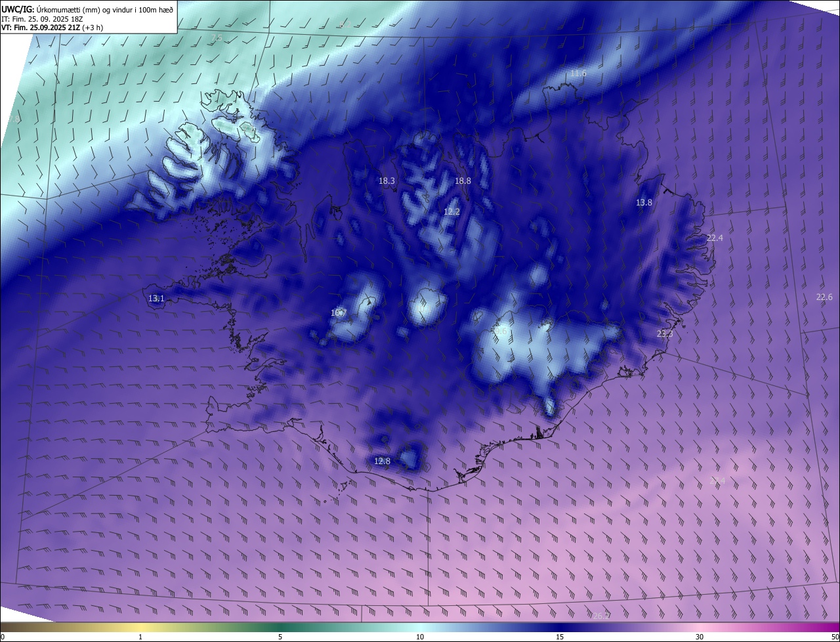Click the 12.2 value on the map

[451, 211]
